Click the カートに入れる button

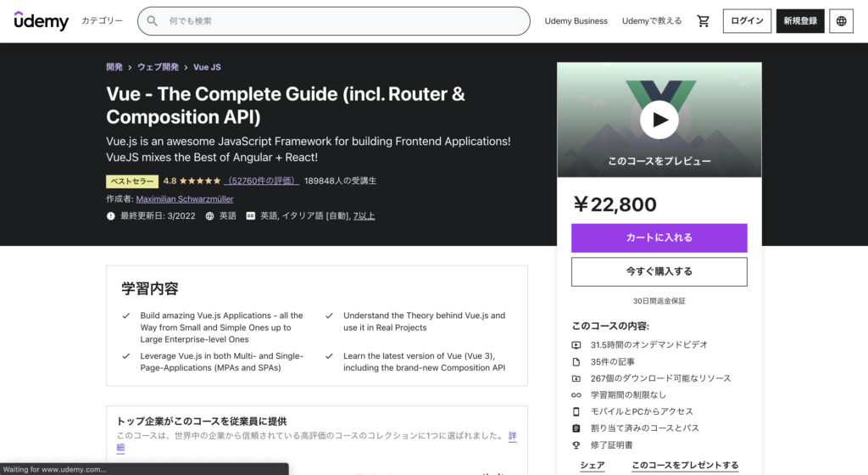tap(659, 238)
